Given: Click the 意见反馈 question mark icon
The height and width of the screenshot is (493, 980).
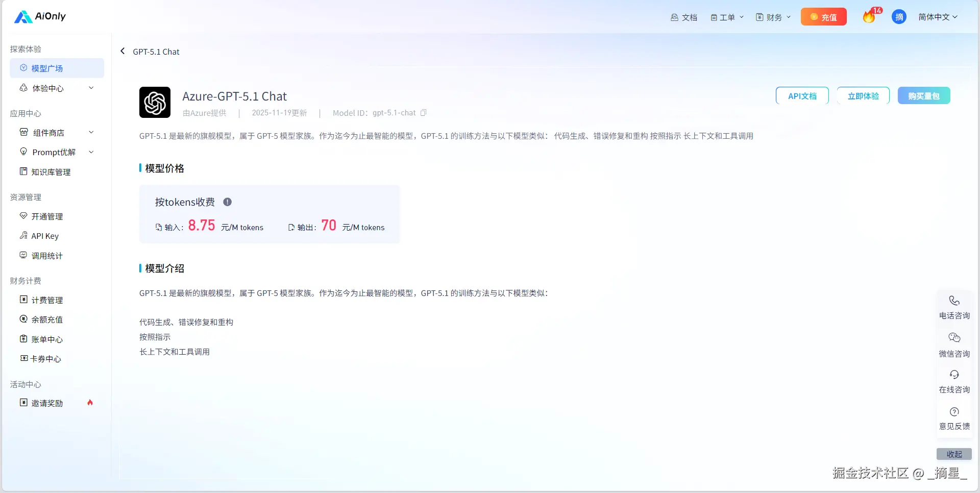Looking at the screenshot, I should (x=954, y=412).
